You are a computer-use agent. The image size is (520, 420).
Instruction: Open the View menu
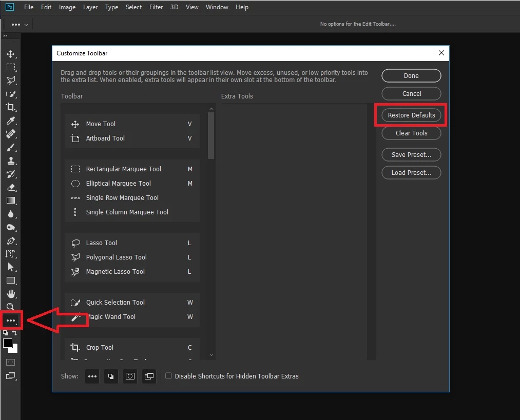[x=192, y=7]
